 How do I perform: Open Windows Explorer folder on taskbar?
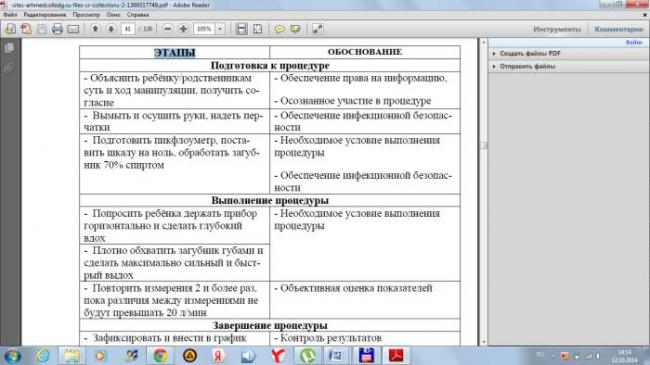[x=72, y=356]
